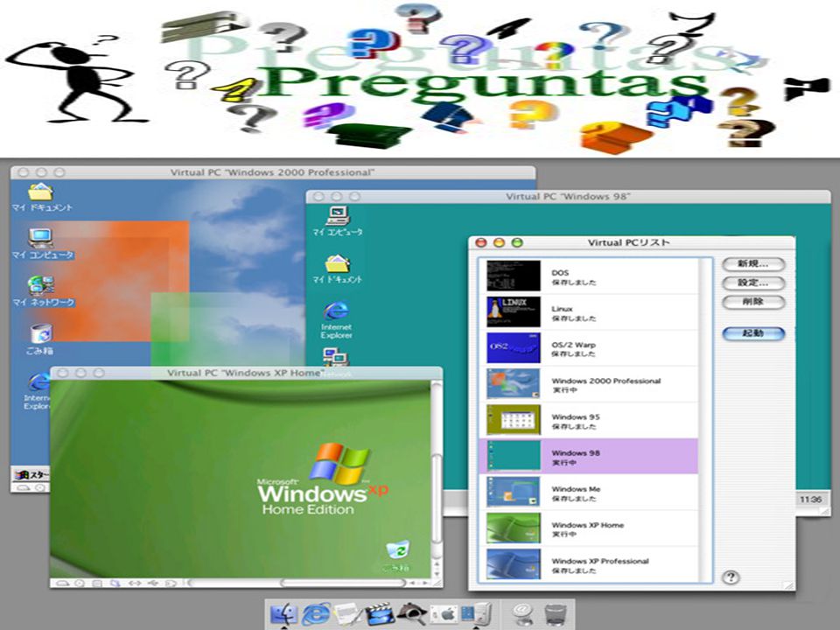
Task: Select "OS/2 Warp" text in list
Action: (573, 345)
